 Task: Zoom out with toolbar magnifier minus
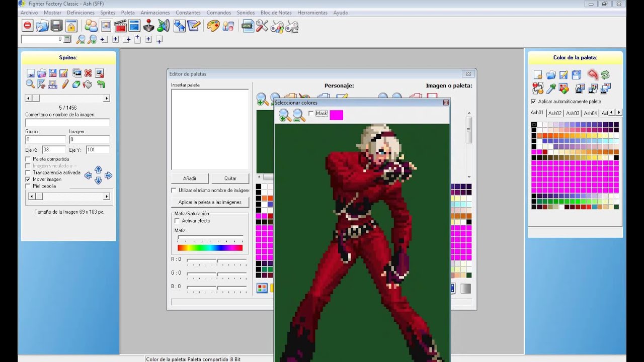click(80, 39)
